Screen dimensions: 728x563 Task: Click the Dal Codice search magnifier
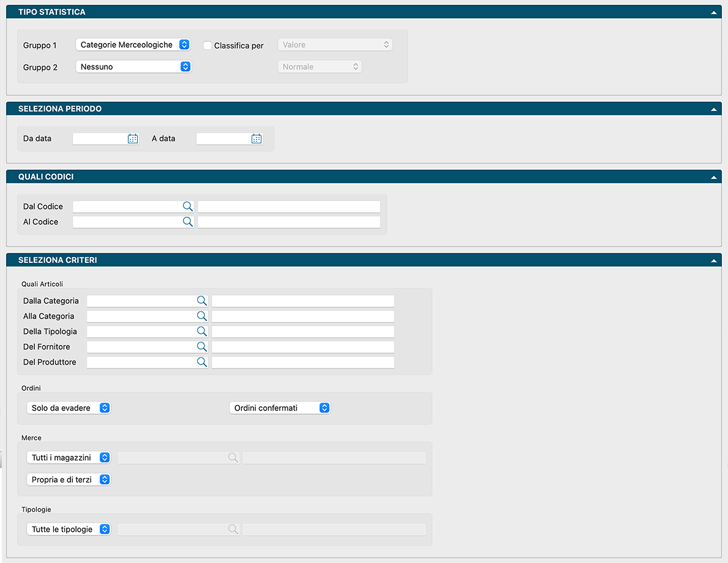[188, 206]
